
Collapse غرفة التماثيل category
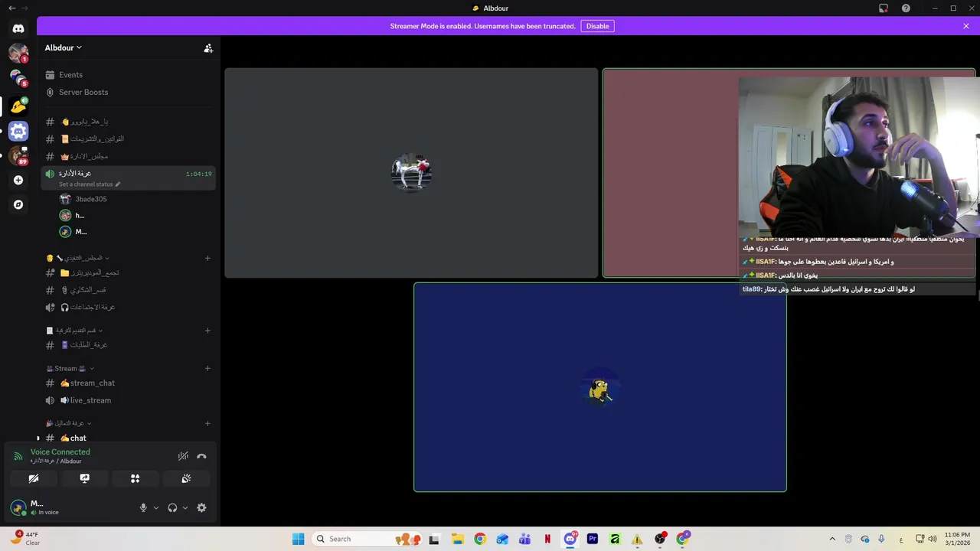click(69, 423)
